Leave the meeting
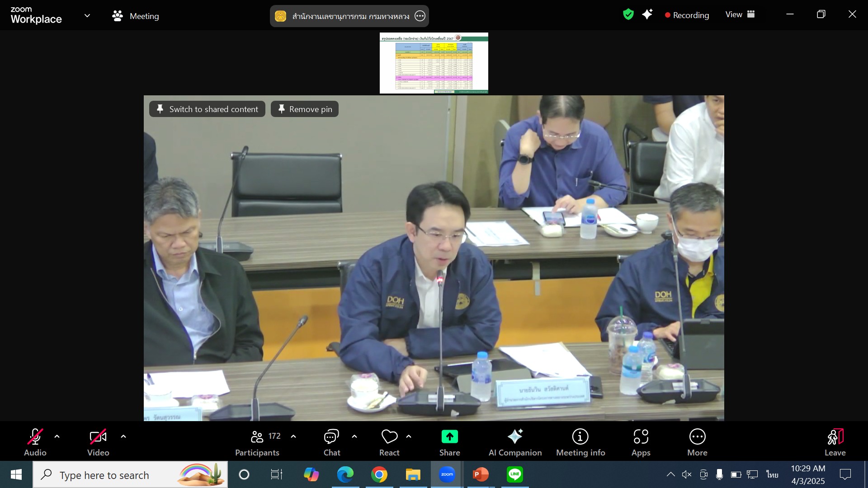 (x=835, y=441)
